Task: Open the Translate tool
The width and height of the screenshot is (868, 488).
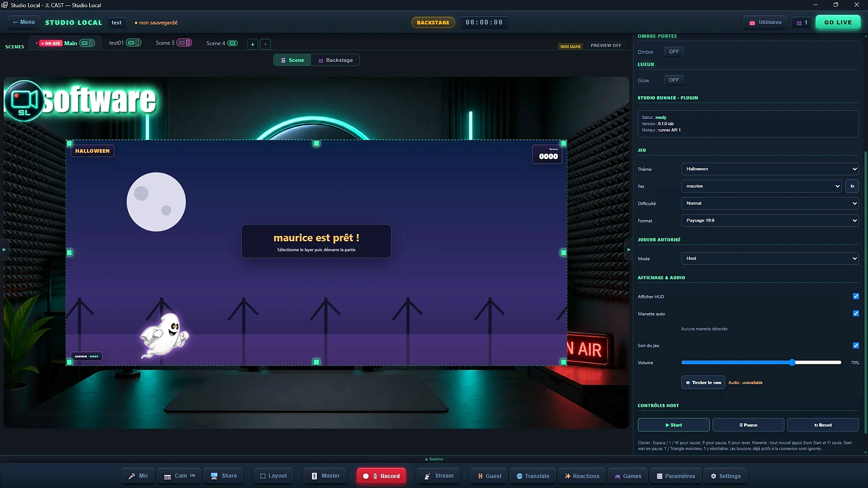Action: point(533,476)
